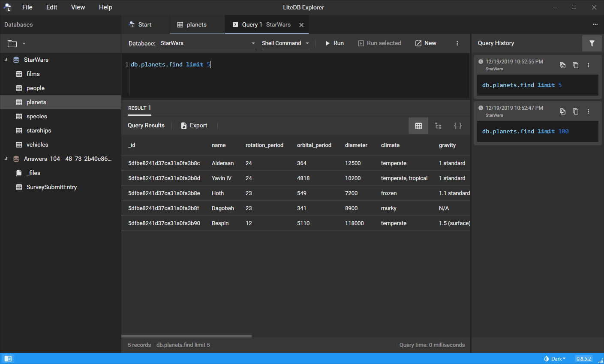
Task: Expand the Shell Command dropdown
Action: [x=285, y=43]
